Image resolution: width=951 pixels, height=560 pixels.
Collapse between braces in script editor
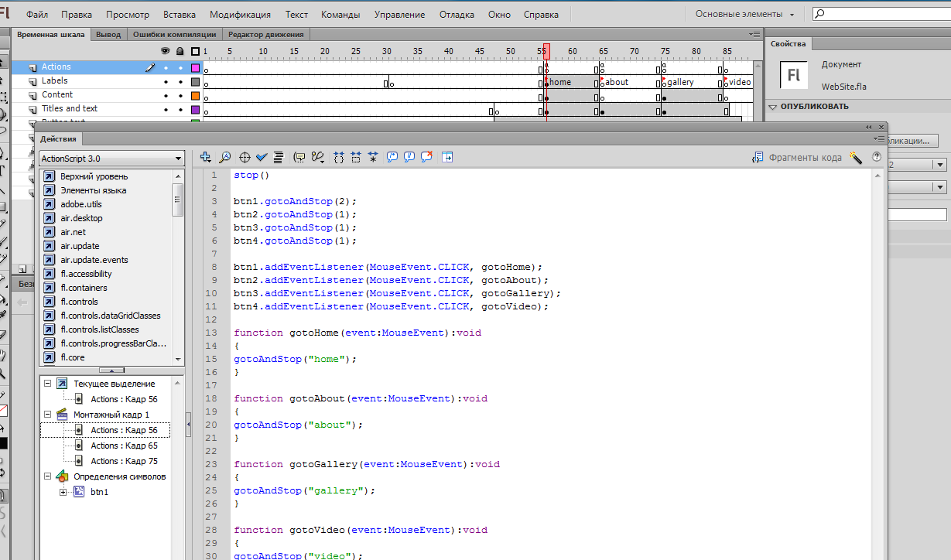point(339,157)
